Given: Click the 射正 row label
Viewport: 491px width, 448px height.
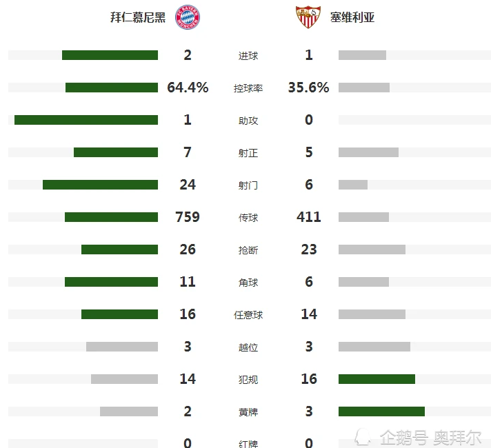Looking at the screenshot, I should pyautogui.click(x=248, y=153).
